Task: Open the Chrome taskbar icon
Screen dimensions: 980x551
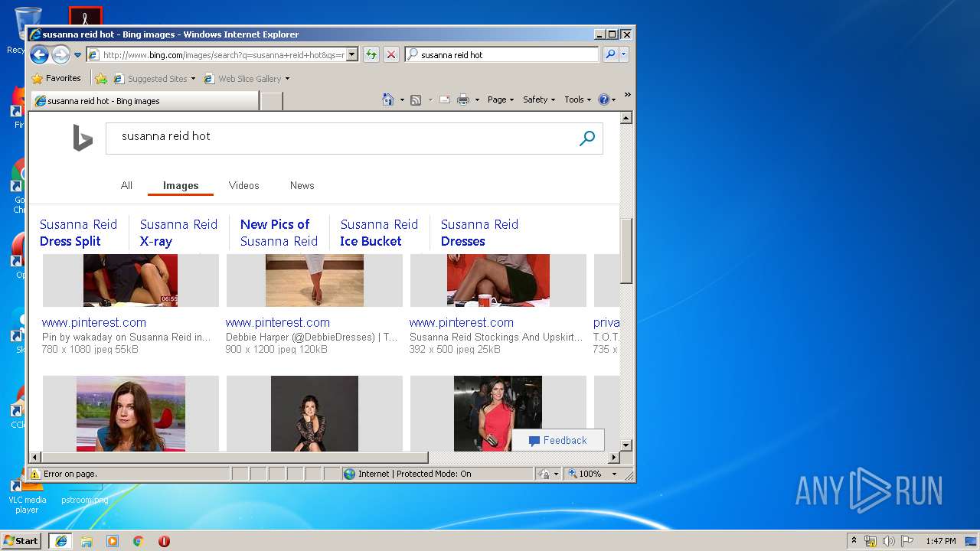Action: pyautogui.click(x=139, y=541)
